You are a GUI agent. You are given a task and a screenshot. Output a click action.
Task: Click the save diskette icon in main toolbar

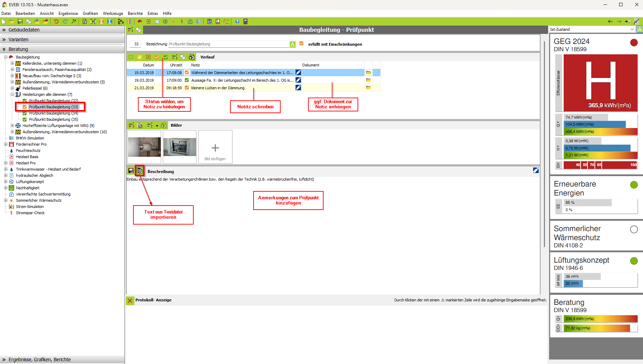(20, 21)
